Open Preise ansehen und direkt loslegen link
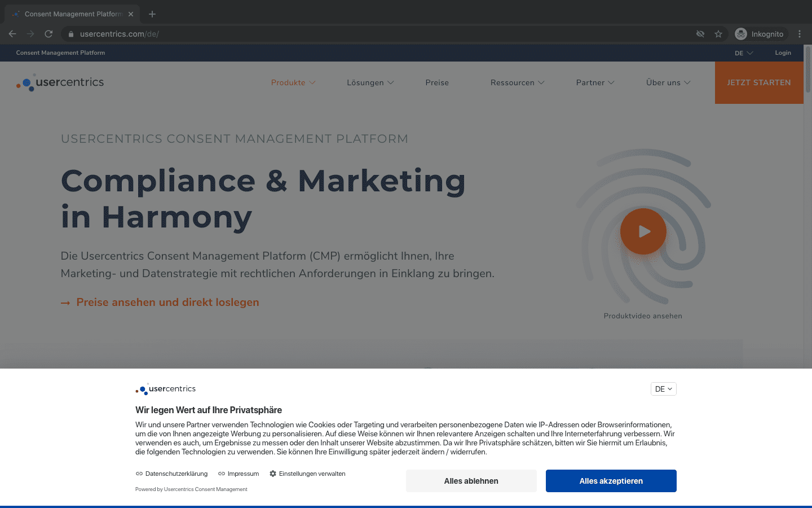The width and height of the screenshot is (812, 508). click(167, 303)
